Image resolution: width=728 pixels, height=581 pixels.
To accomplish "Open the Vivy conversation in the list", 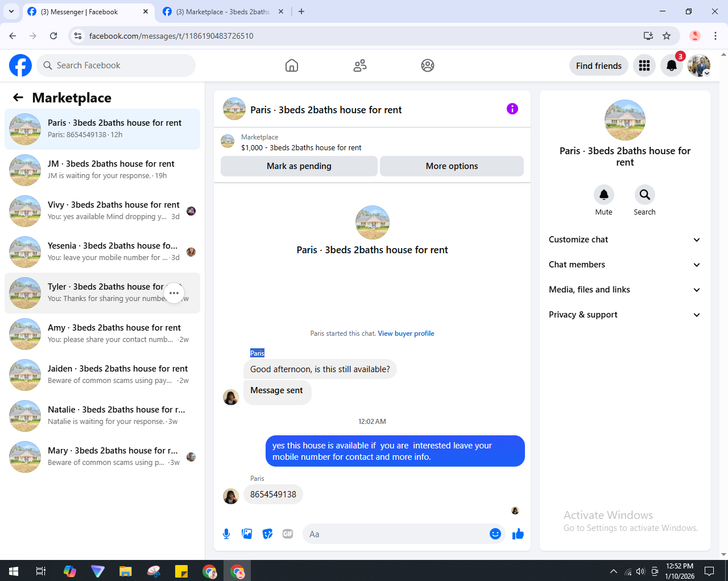I will point(102,211).
